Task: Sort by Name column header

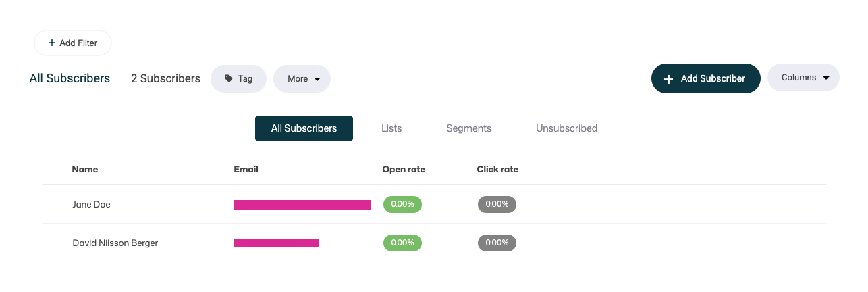Action: [85, 170]
